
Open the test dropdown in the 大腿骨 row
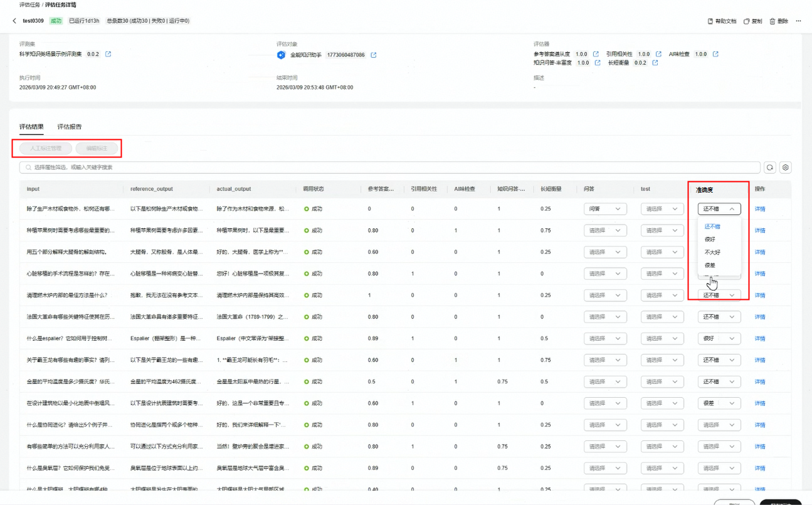coord(662,252)
